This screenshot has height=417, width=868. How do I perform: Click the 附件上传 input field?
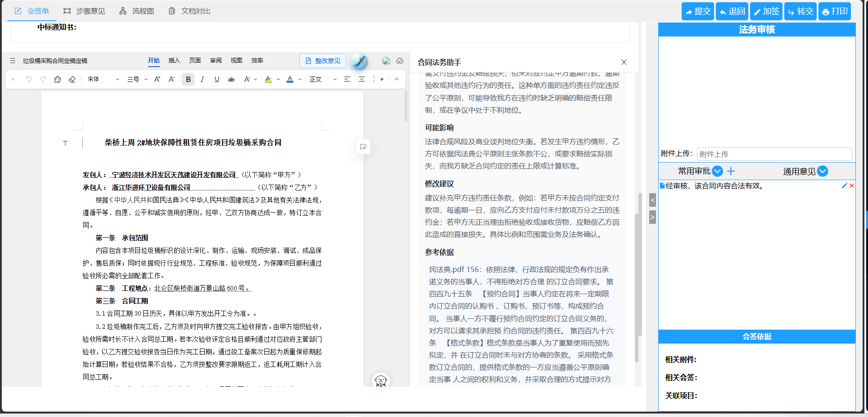pos(774,154)
